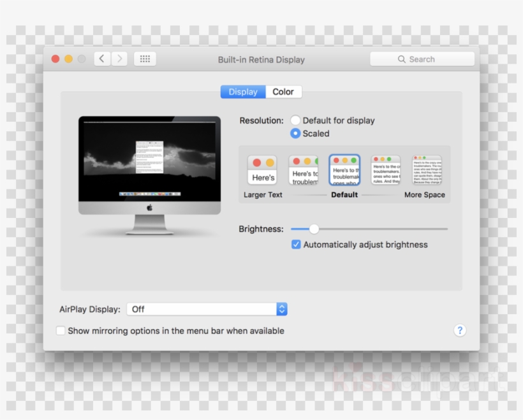This screenshot has height=420, width=523.
Task: Select the Larger Text resolution preview
Action: 262,169
